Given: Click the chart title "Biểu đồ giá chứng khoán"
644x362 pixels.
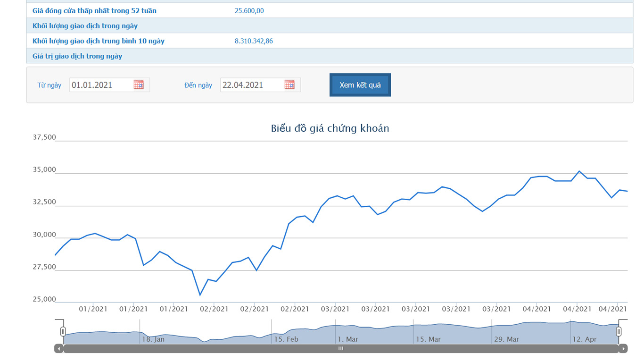Looking at the screenshot, I should pyautogui.click(x=330, y=128).
